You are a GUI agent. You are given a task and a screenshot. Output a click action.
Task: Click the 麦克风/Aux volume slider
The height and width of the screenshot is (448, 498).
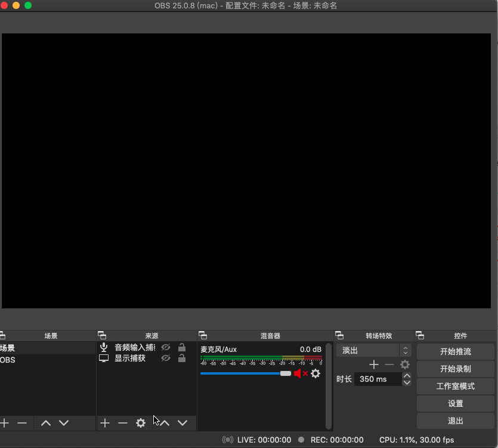tap(245, 373)
